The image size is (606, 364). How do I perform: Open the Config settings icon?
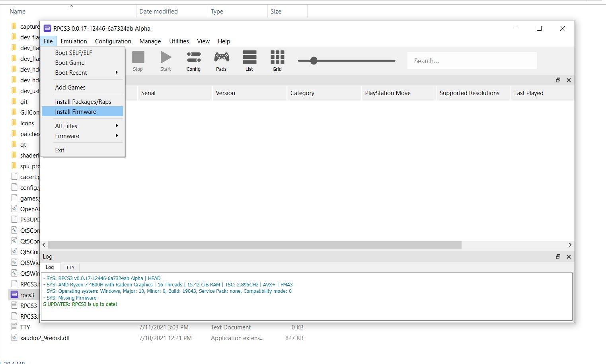(193, 60)
